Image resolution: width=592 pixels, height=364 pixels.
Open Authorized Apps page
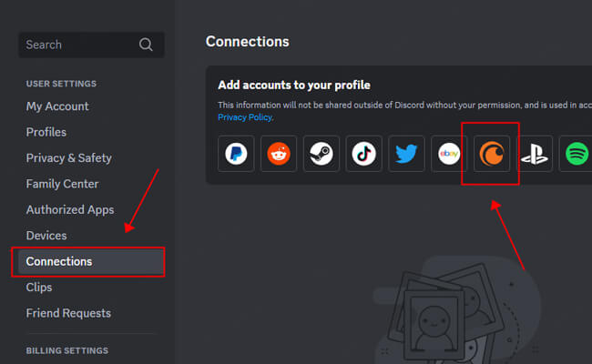70,209
